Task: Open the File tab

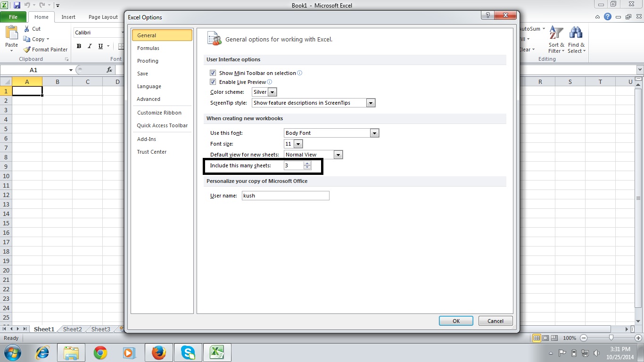Action: (14, 17)
